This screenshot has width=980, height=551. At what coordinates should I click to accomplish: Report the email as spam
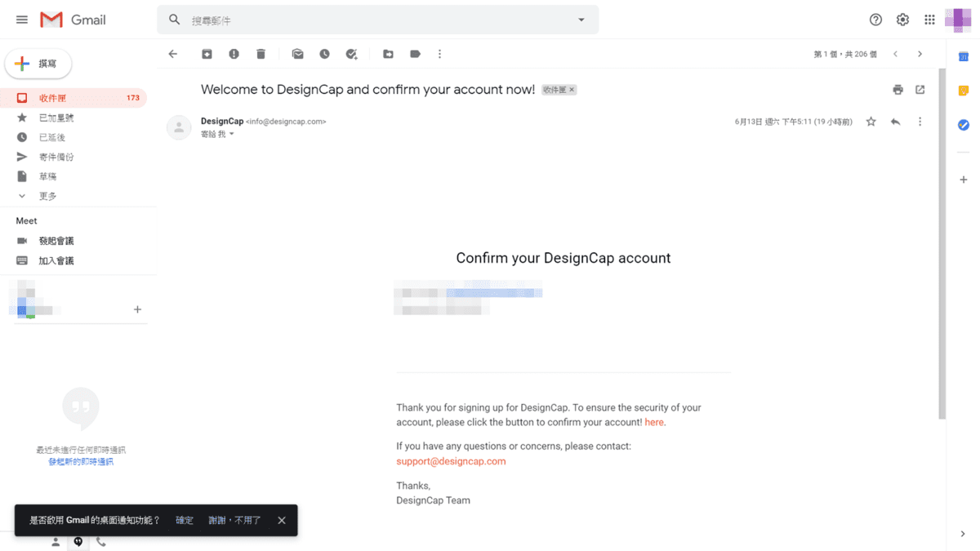pos(234,54)
